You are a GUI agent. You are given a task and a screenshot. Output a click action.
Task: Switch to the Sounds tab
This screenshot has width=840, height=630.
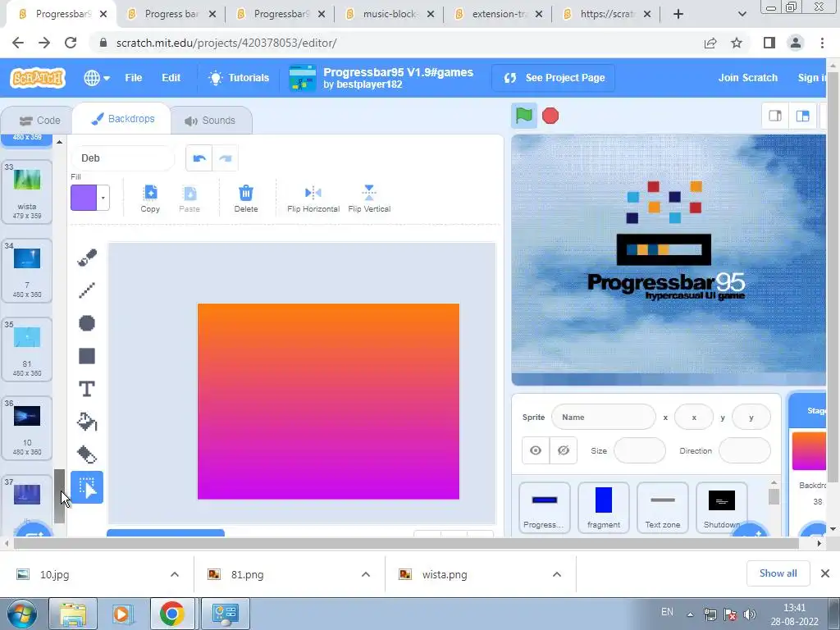coord(210,121)
